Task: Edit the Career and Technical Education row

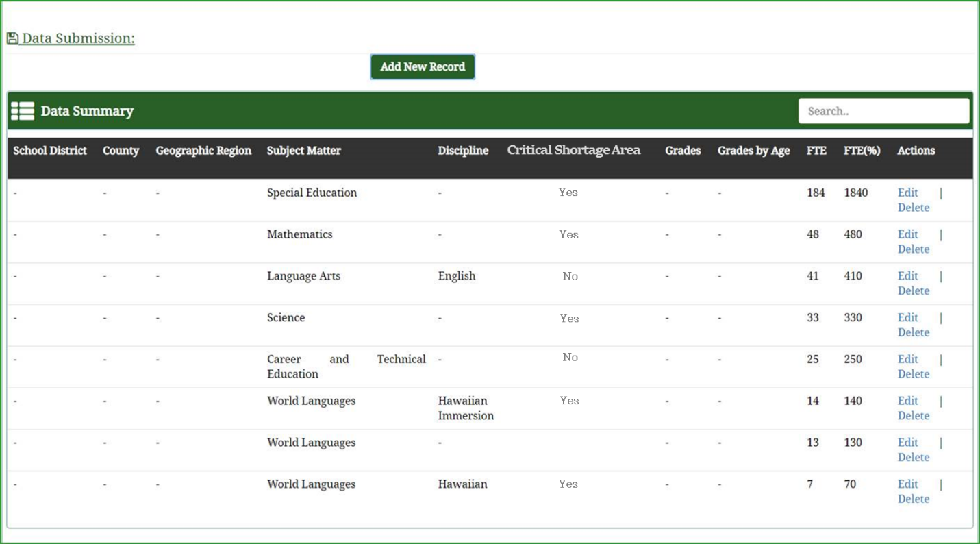Action: (x=907, y=359)
